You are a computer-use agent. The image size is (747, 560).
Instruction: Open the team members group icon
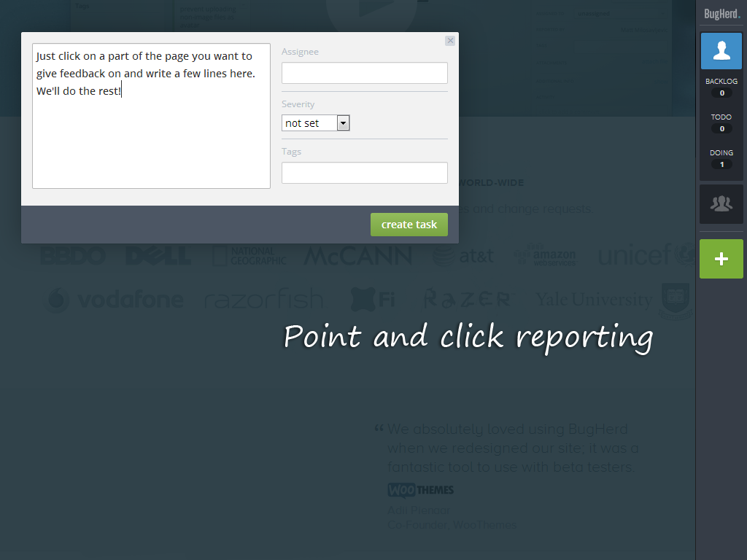coord(721,204)
